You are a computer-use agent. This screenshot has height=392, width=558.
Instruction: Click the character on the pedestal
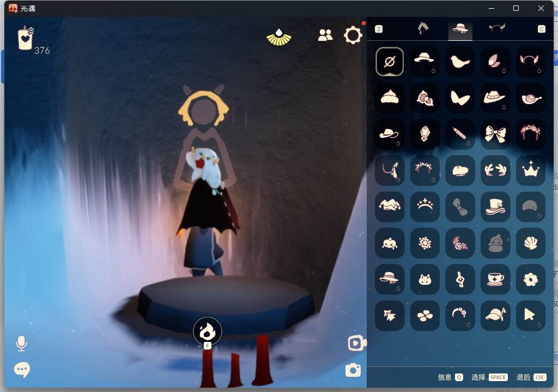click(x=208, y=212)
